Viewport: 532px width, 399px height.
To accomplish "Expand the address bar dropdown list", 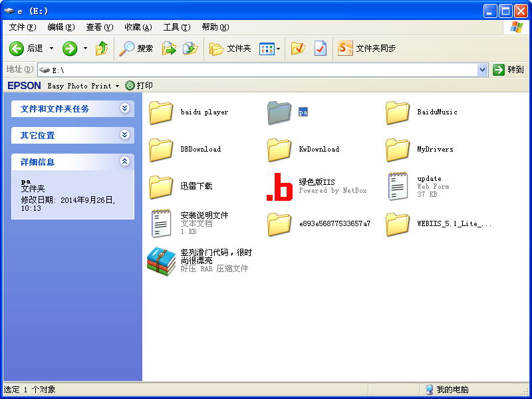I will 483,69.
